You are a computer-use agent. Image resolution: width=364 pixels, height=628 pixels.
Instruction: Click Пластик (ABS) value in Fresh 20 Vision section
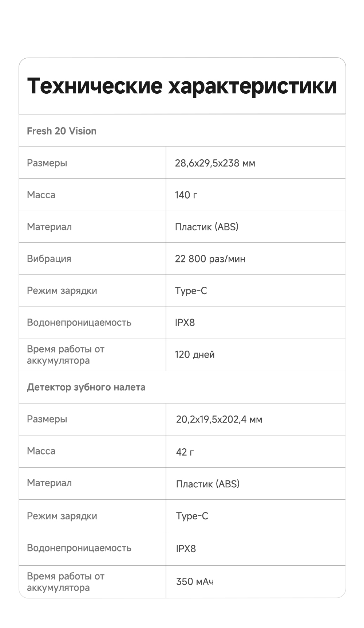(x=206, y=227)
